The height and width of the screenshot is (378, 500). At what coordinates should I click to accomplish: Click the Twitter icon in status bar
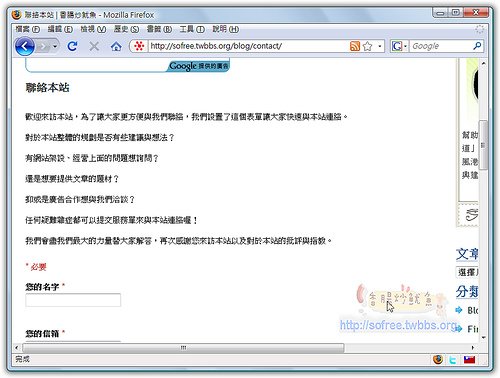(x=452, y=360)
